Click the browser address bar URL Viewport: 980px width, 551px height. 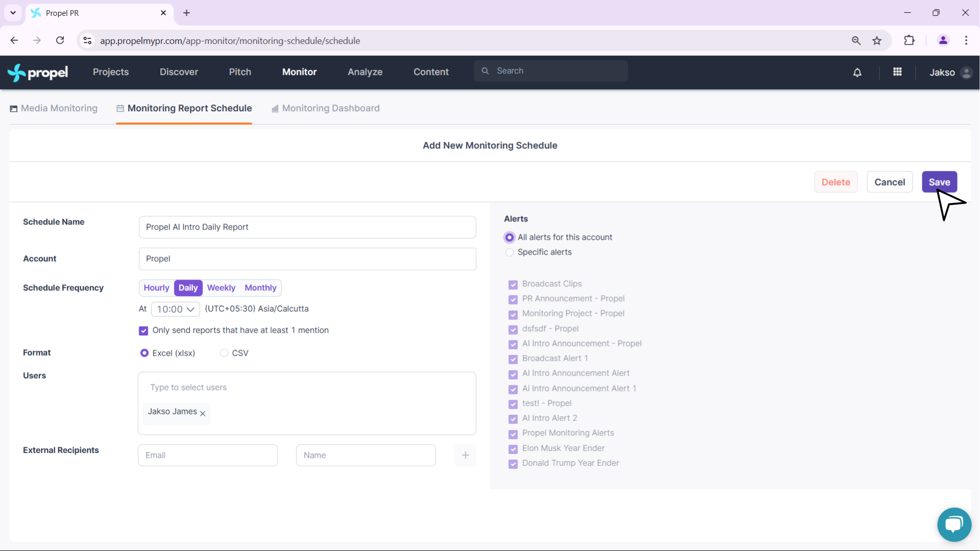230,41
